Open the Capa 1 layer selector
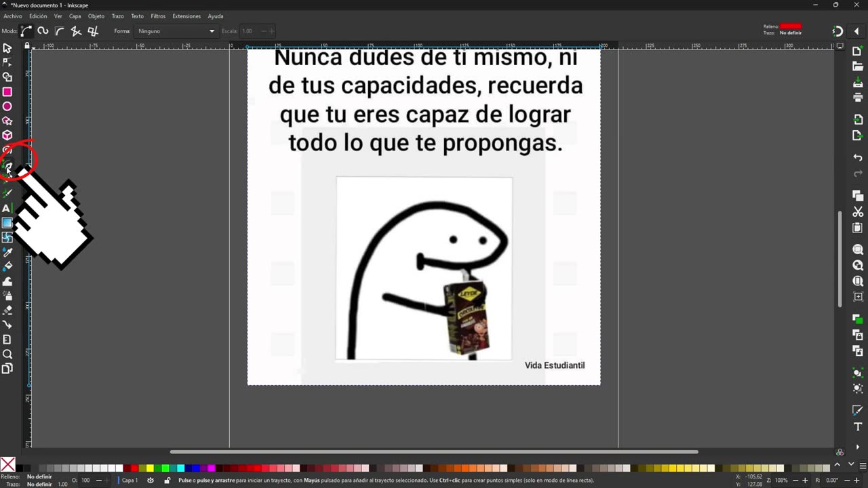Image resolution: width=868 pixels, height=488 pixels. click(130, 481)
